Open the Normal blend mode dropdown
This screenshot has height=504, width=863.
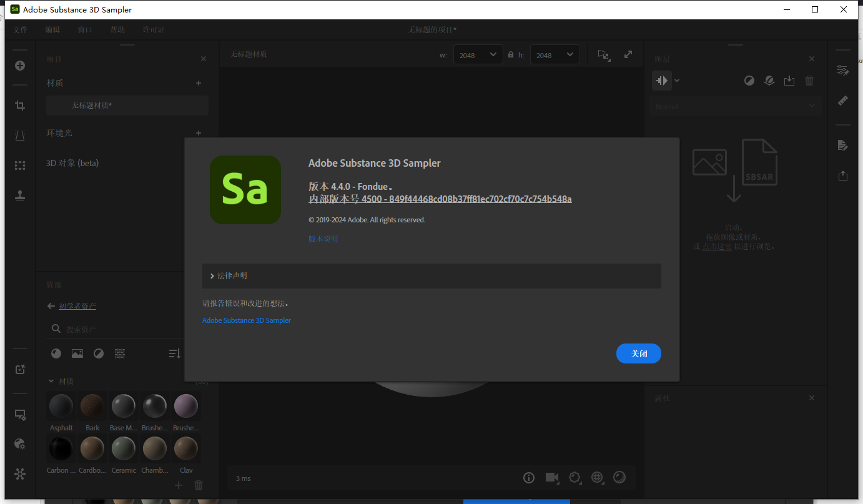[736, 107]
